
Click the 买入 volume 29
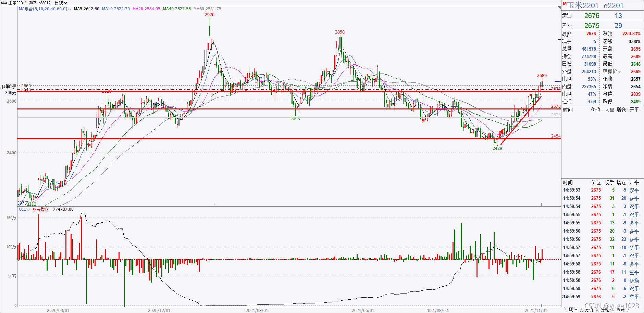pos(618,26)
